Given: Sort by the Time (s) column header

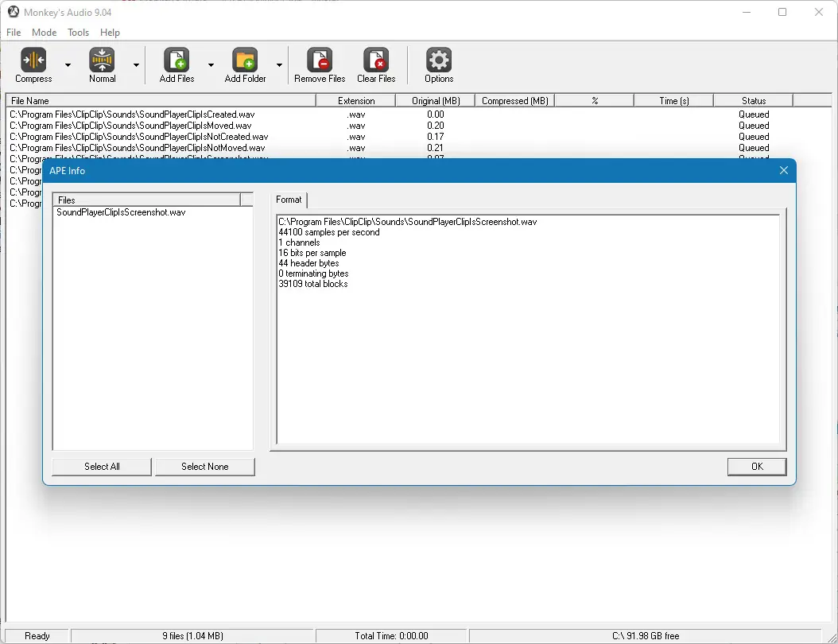Looking at the screenshot, I should (673, 100).
